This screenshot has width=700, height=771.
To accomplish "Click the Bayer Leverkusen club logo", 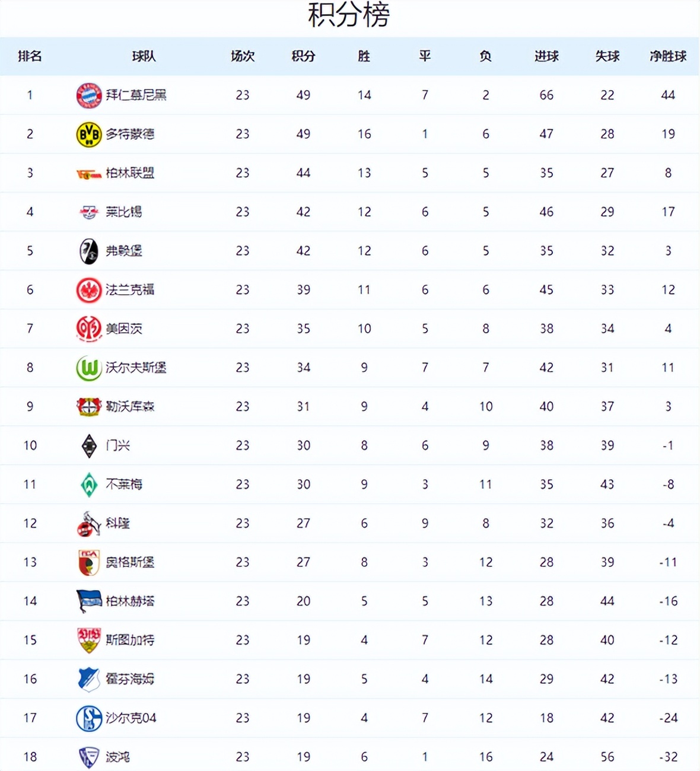I will click(x=89, y=407).
